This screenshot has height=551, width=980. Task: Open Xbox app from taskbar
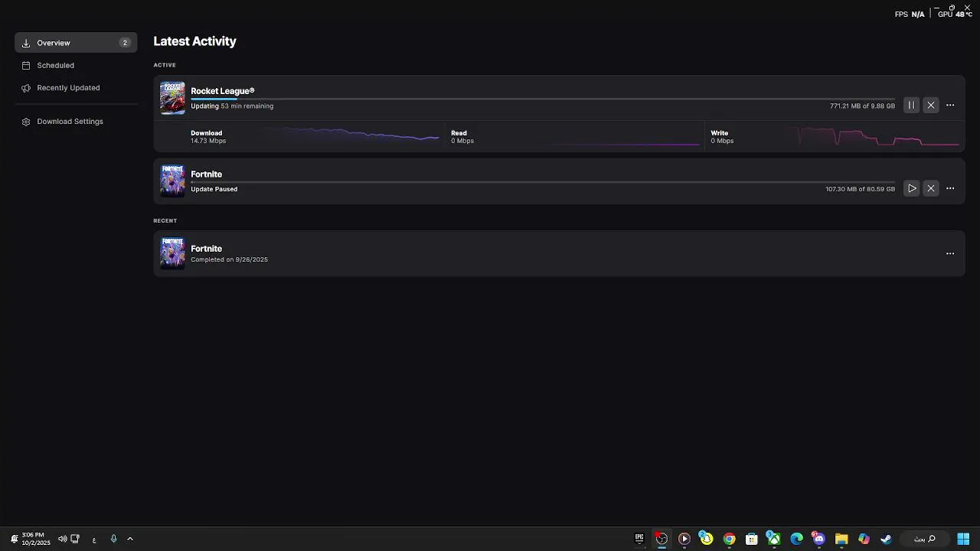point(773,539)
